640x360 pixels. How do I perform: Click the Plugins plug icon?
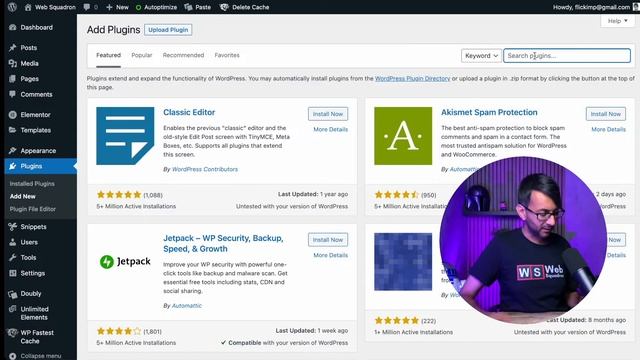13,166
